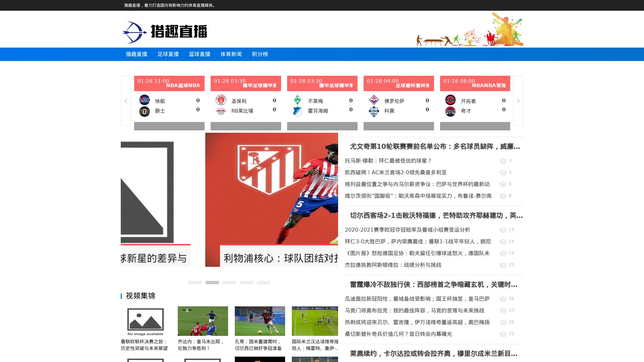Select the fourth slideshow indicator bar
This screenshot has height=362, width=644.
pyautogui.click(x=247, y=283)
